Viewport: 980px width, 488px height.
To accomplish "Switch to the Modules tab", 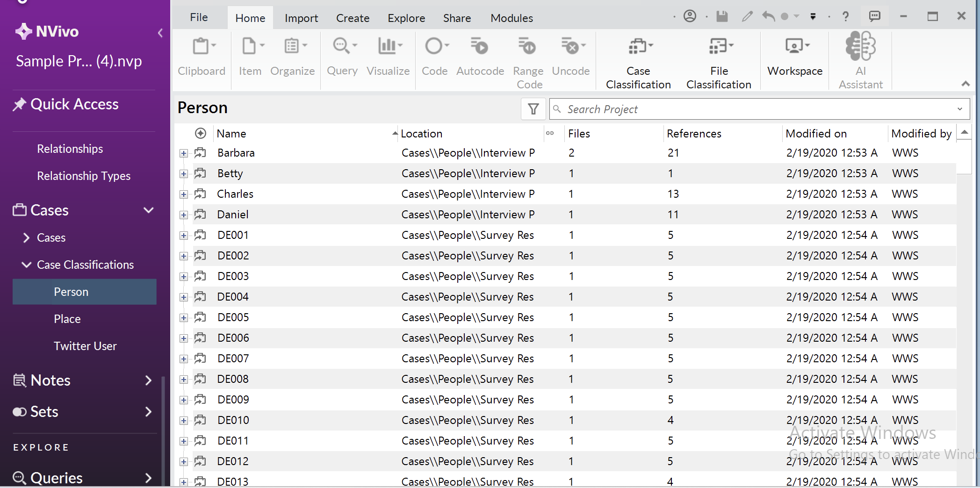I will click(x=512, y=18).
